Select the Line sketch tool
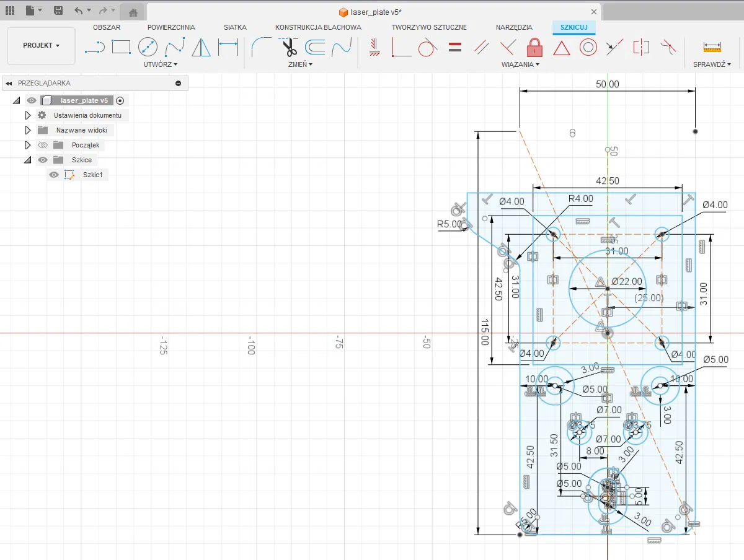This screenshot has width=744, height=560. click(x=94, y=46)
